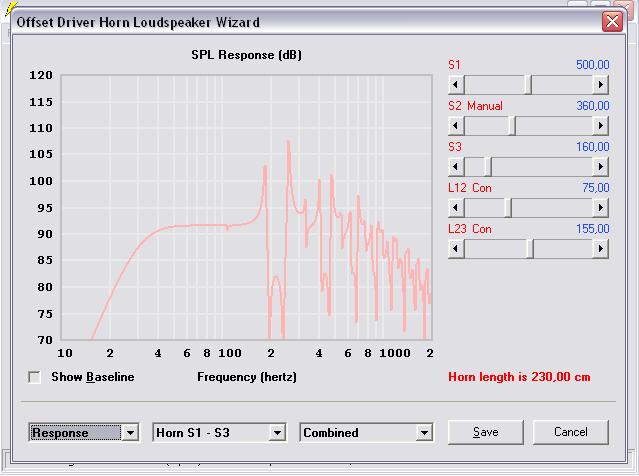Increase S1 with right scroll arrow

[x=600, y=85]
